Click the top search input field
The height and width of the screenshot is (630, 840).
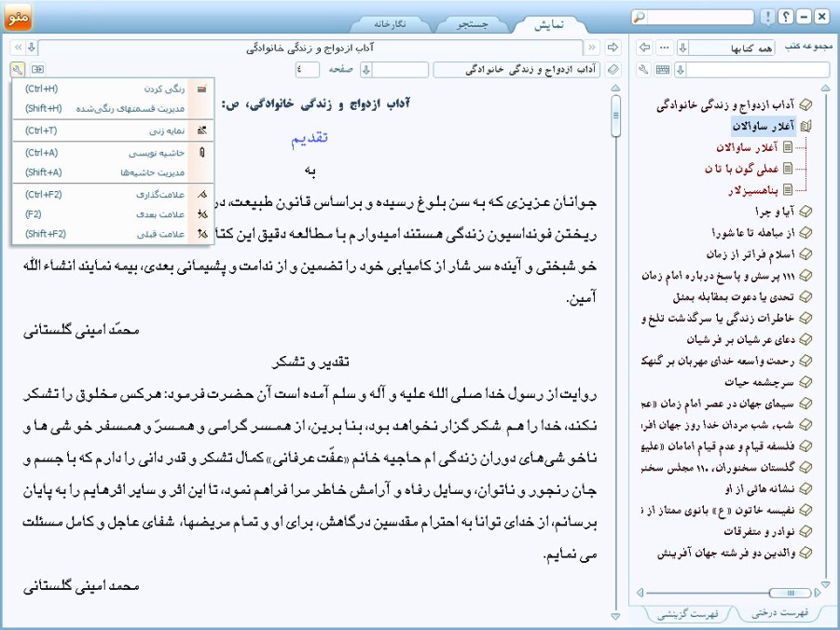pos(700,17)
